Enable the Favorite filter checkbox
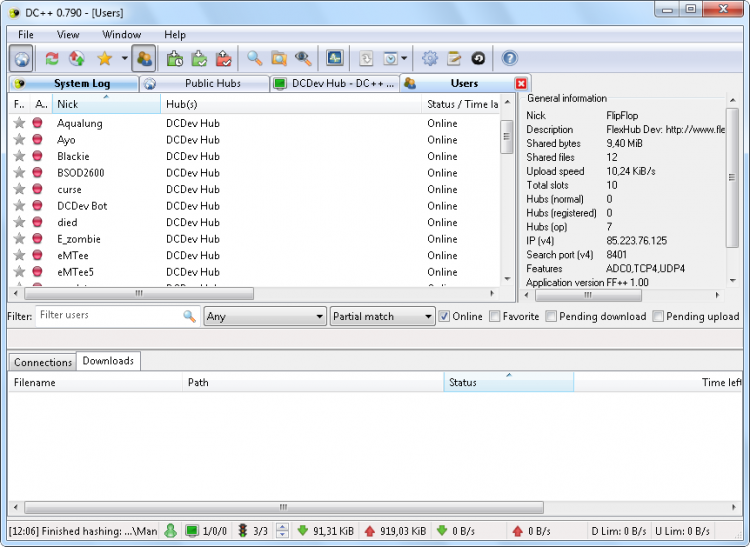The width and height of the screenshot is (750, 547). coord(495,316)
